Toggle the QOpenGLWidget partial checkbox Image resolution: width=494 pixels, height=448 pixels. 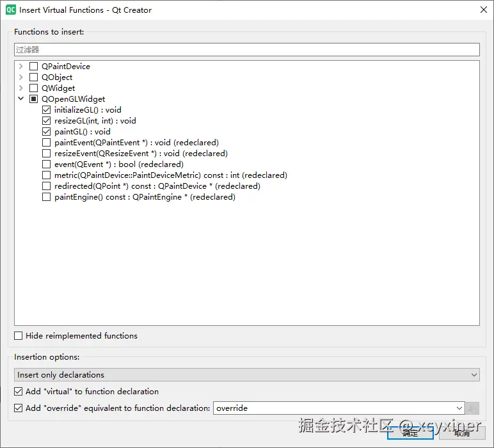[33, 99]
